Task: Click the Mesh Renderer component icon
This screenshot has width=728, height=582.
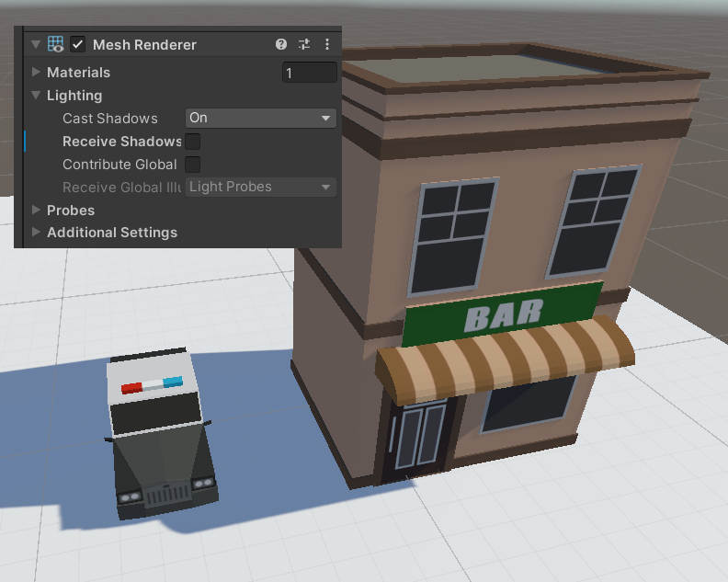Action: coord(56,44)
